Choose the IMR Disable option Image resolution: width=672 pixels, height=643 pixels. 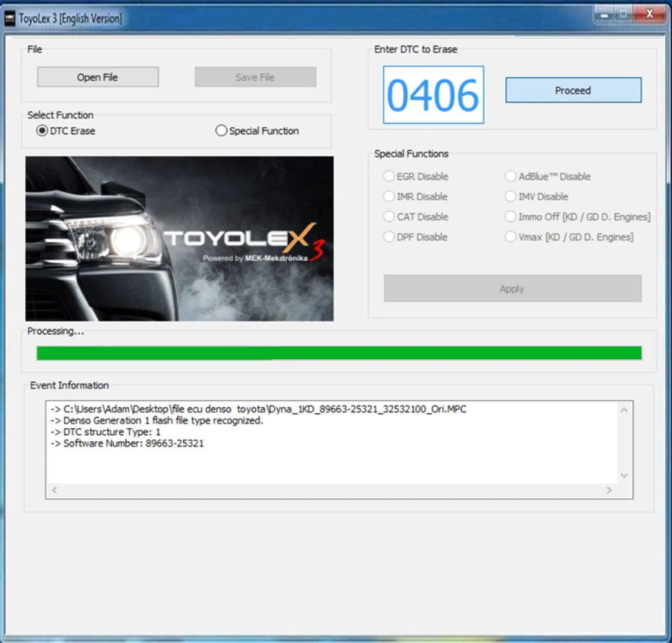pyautogui.click(x=389, y=197)
